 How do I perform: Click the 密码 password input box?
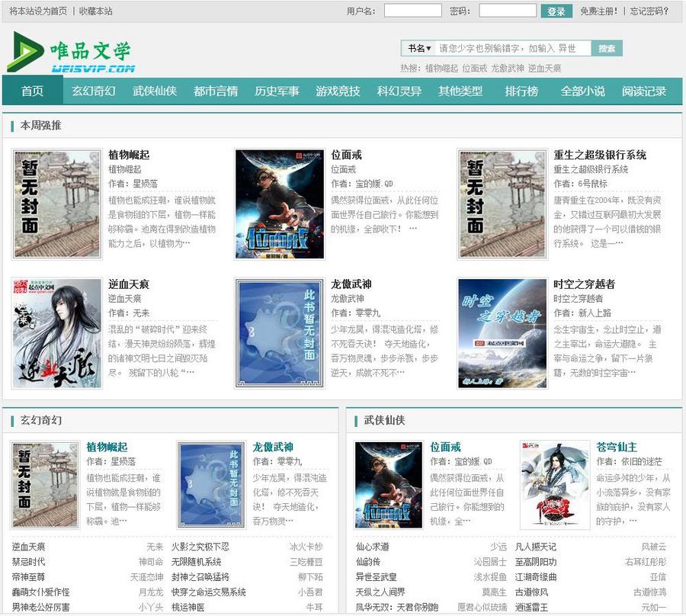click(506, 10)
